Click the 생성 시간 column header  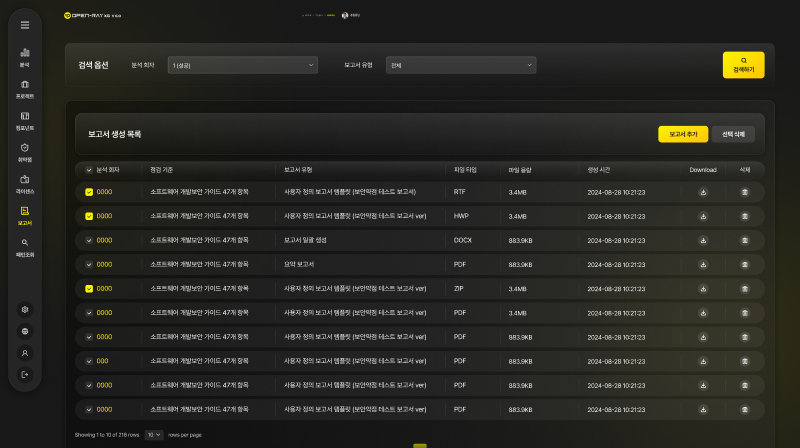[598, 170]
